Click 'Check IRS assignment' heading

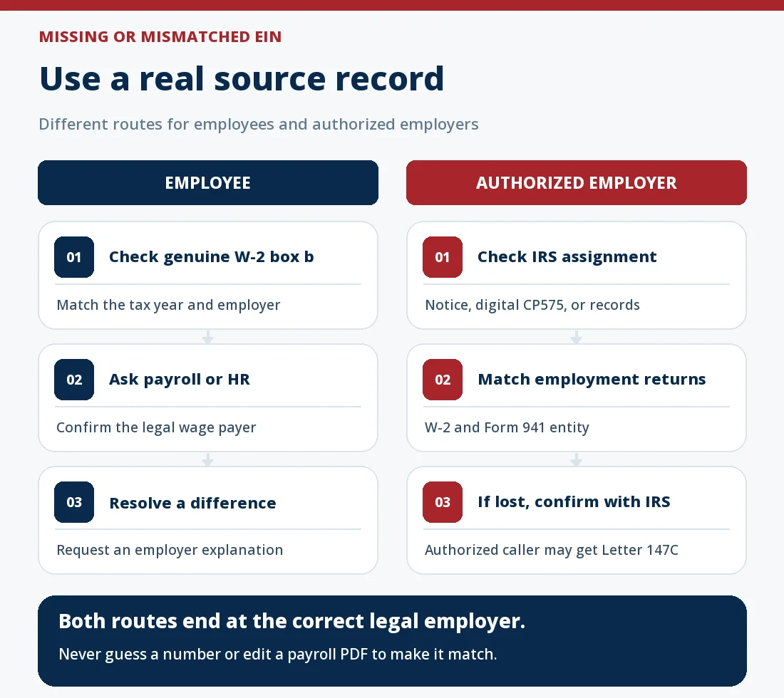pyautogui.click(x=567, y=257)
